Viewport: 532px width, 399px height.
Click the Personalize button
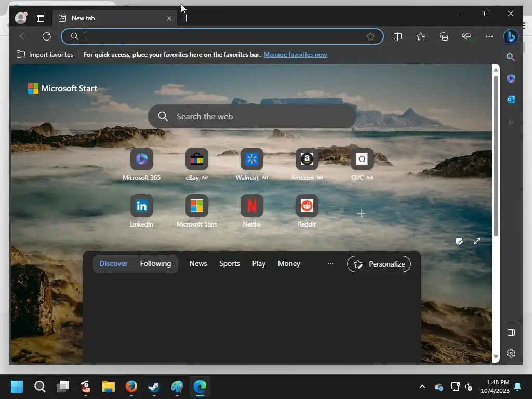pyautogui.click(x=379, y=264)
